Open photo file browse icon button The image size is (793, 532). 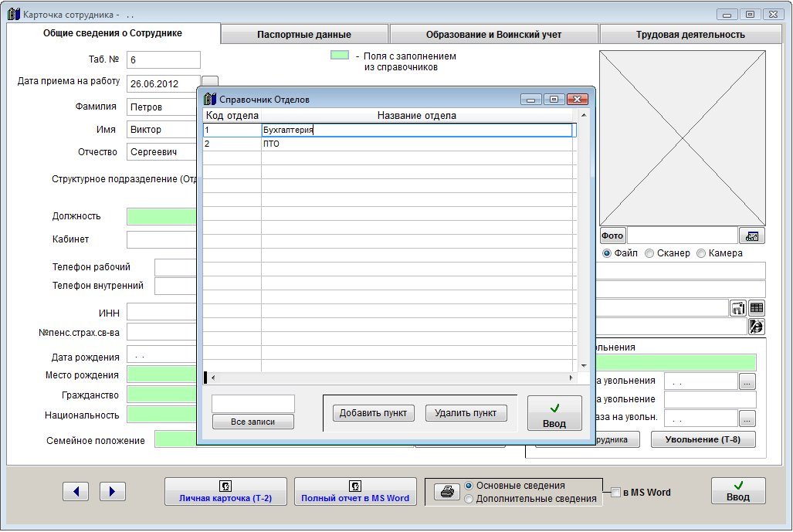click(x=751, y=236)
